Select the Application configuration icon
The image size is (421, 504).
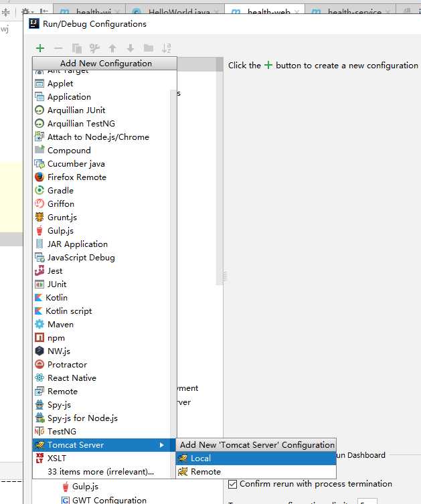(x=39, y=97)
